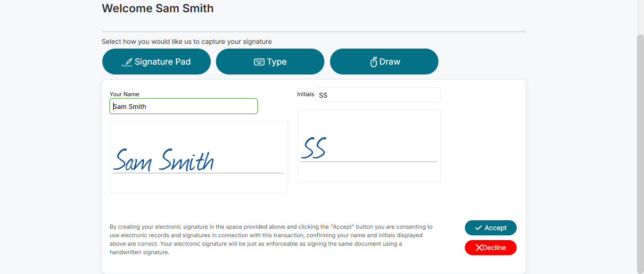This screenshot has width=644, height=274.
Task: Click the vertical page scrollbar
Action: (x=640, y=141)
